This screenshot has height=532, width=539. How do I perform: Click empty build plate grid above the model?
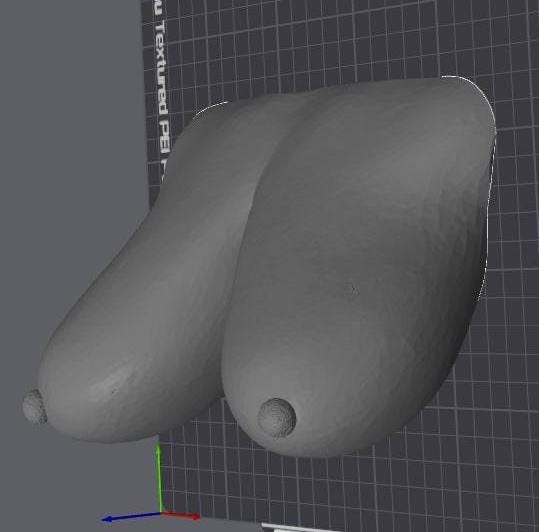tap(309, 45)
